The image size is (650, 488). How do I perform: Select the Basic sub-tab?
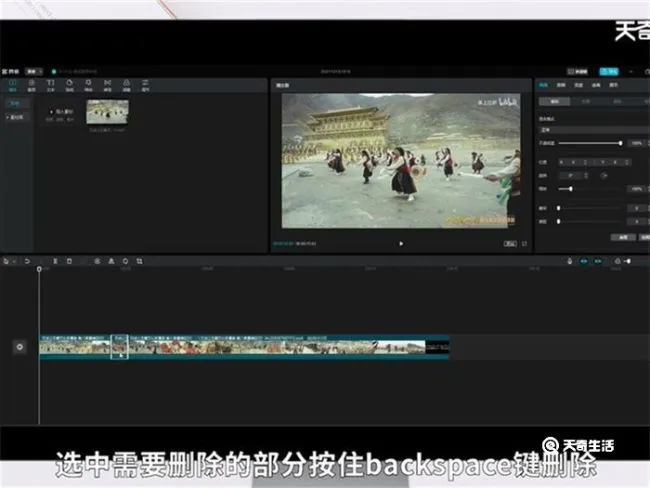tap(554, 101)
